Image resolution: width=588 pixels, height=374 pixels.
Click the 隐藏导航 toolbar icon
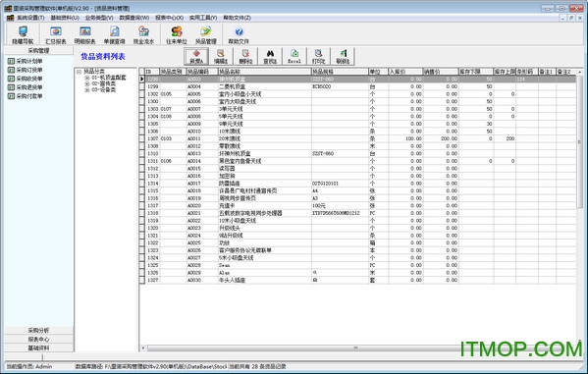(23, 35)
